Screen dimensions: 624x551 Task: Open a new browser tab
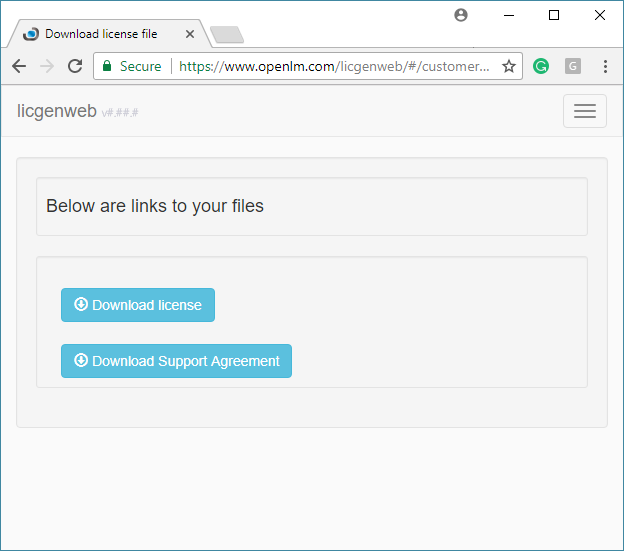pos(227,35)
